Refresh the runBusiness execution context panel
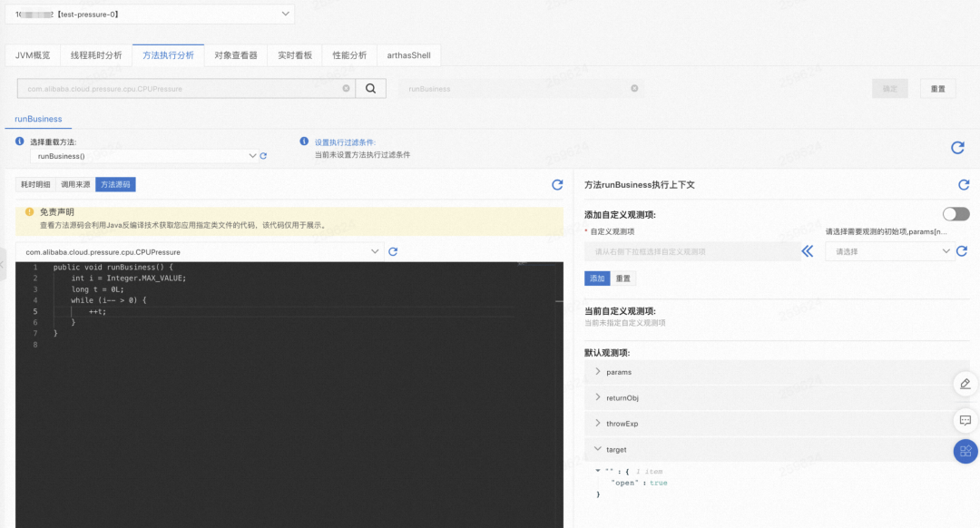 coord(964,184)
